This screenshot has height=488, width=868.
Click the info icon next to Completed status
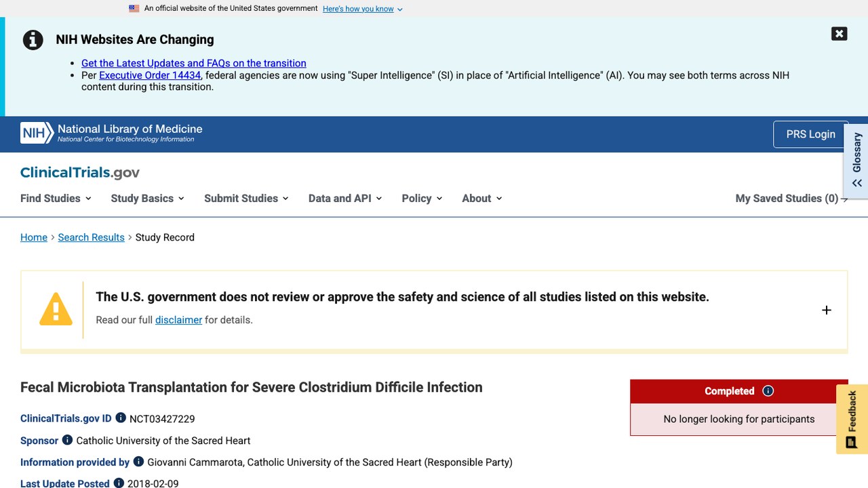coord(768,391)
